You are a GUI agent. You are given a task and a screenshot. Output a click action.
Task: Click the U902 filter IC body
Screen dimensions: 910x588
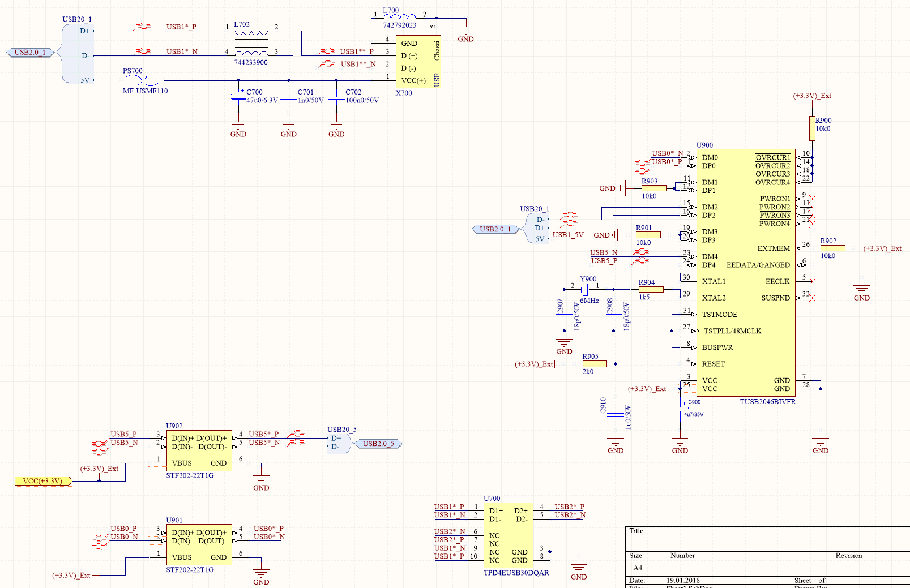coord(199,450)
